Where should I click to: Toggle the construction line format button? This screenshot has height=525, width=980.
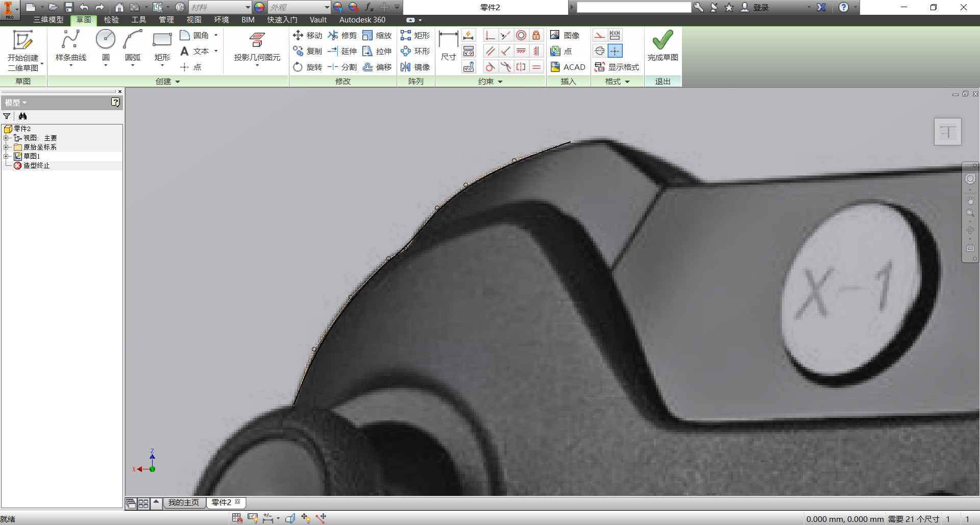[600, 35]
